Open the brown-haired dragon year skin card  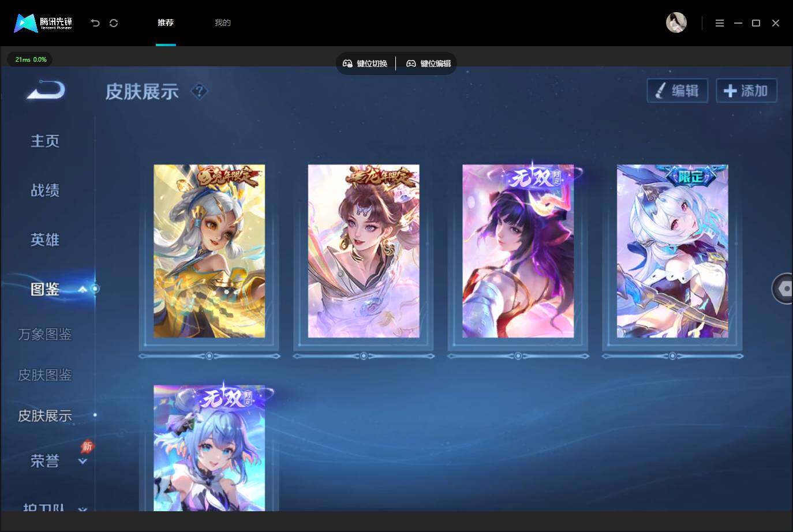pyautogui.click(x=364, y=251)
